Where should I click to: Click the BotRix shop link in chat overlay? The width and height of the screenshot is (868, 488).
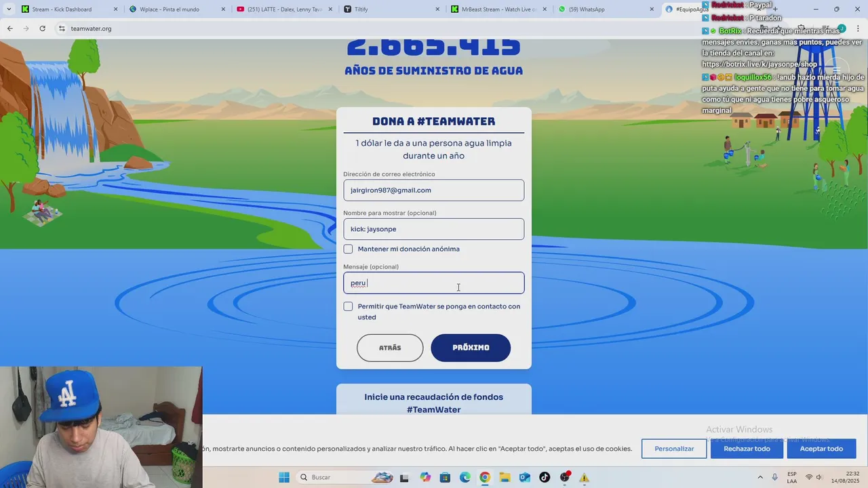(759, 64)
